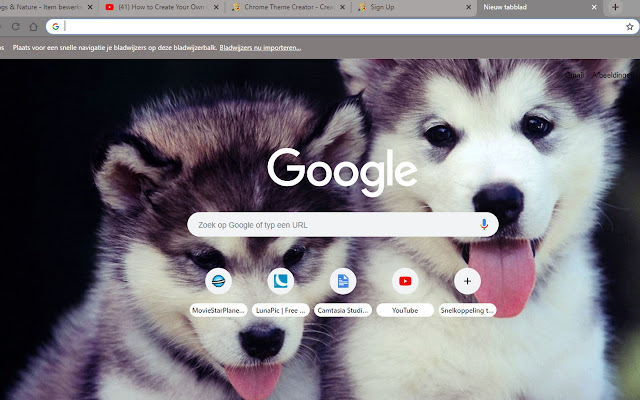Bookmark this tab with the star icon
This screenshot has width=640, height=400.
[x=629, y=27]
